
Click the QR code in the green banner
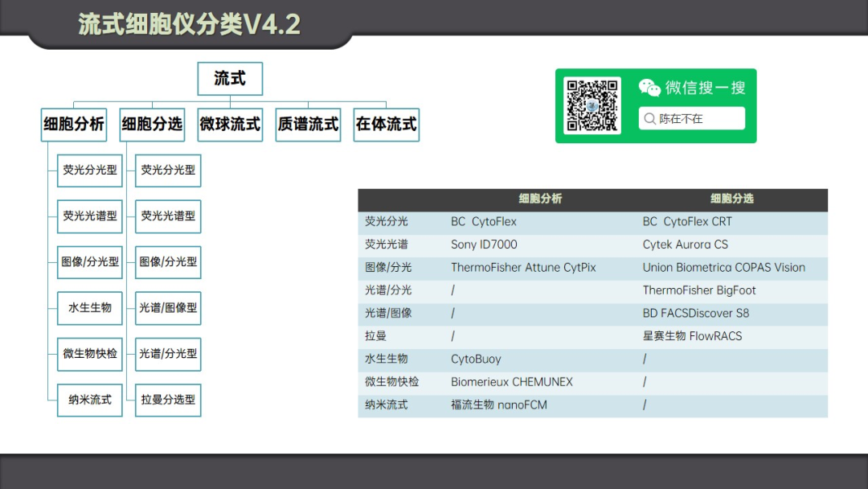592,105
